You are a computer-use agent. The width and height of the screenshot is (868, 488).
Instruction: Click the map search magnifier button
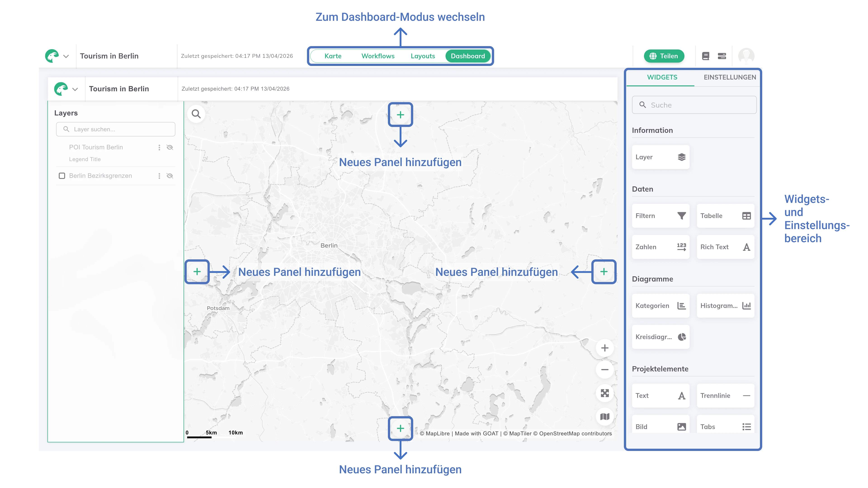point(196,114)
